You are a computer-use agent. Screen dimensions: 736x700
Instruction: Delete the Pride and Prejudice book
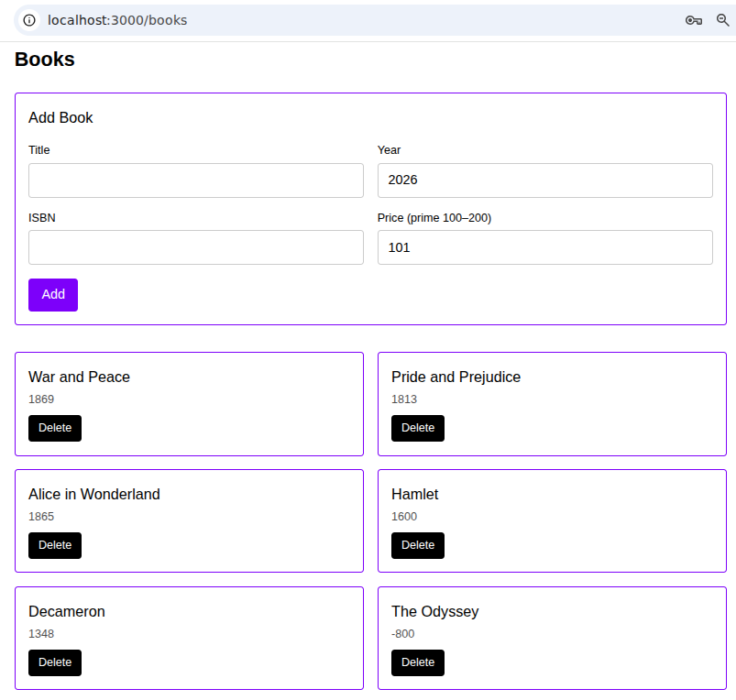click(x=418, y=428)
